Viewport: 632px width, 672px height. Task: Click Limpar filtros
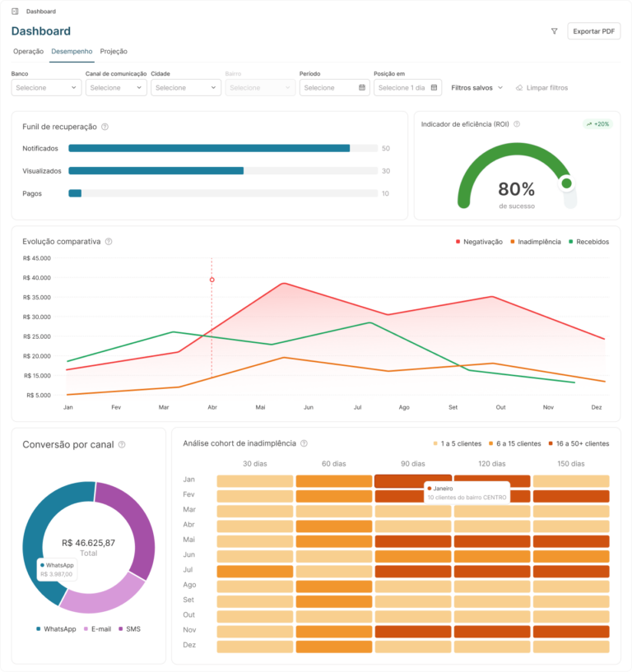coord(541,87)
